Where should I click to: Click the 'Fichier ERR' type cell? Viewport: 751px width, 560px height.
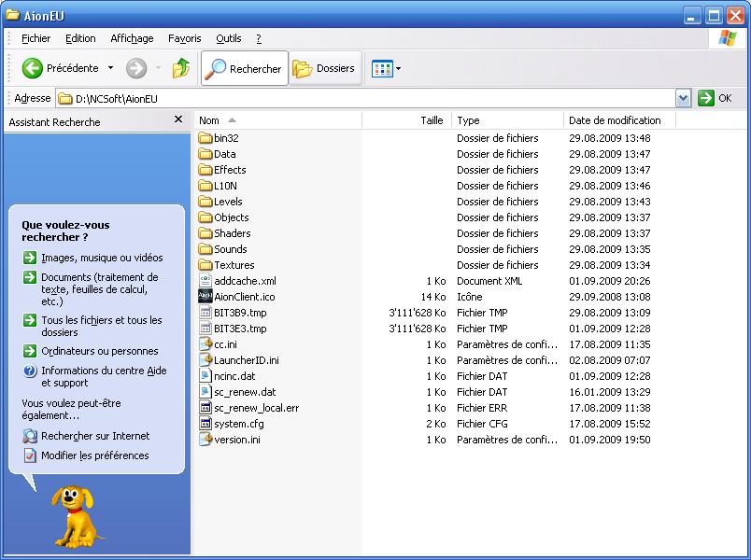point(482,408)
